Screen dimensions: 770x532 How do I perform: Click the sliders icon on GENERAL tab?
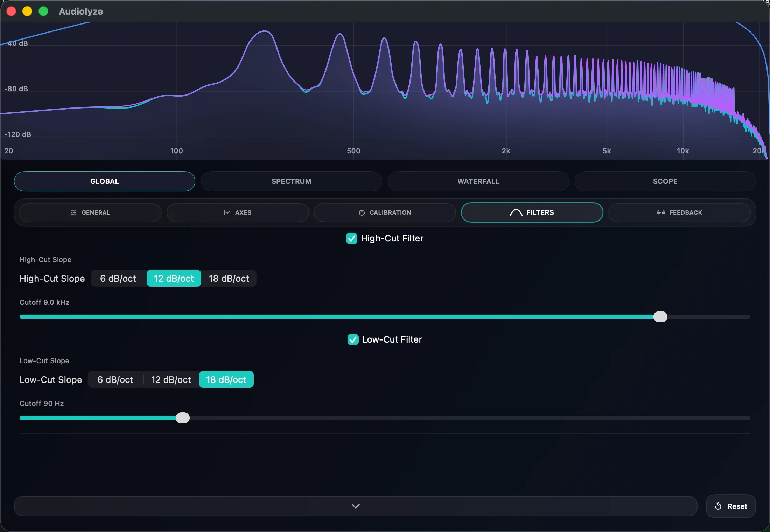coord(73,212)
